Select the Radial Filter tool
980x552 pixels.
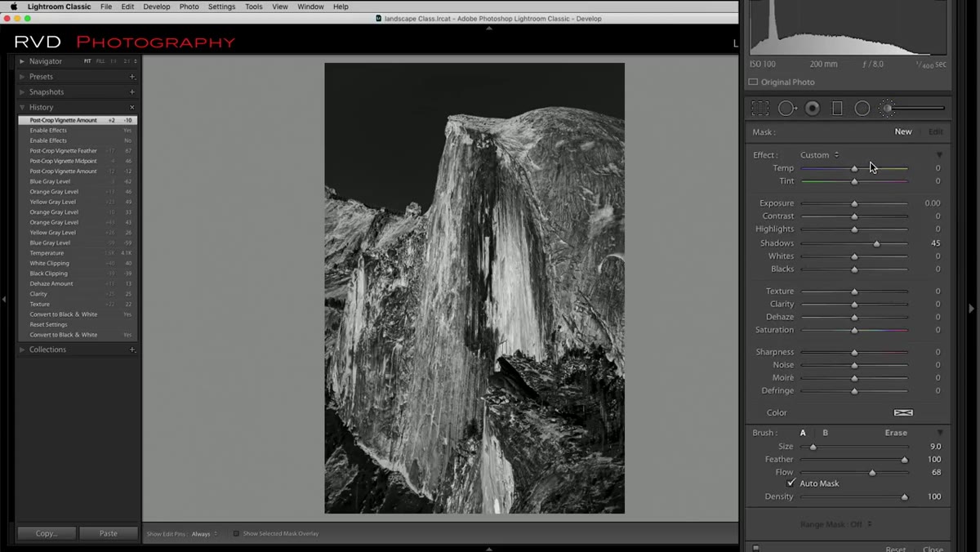pyautogui.click(x=862, y=108)
